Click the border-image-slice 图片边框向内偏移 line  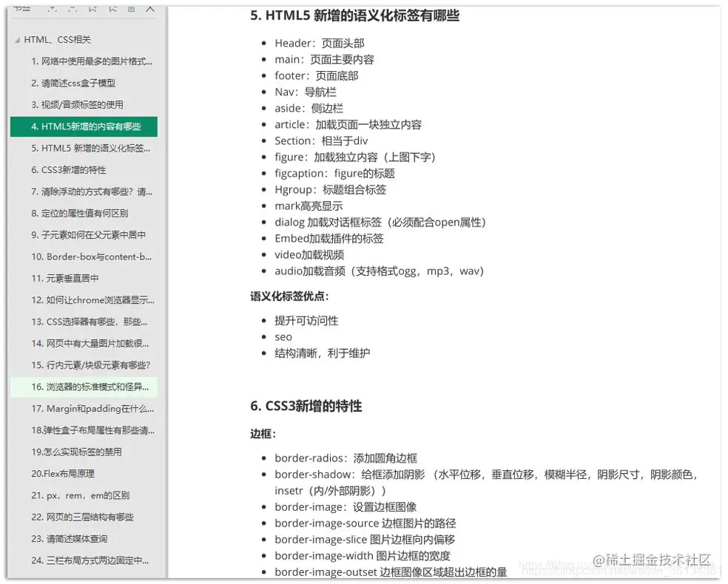tap(365, 540)
